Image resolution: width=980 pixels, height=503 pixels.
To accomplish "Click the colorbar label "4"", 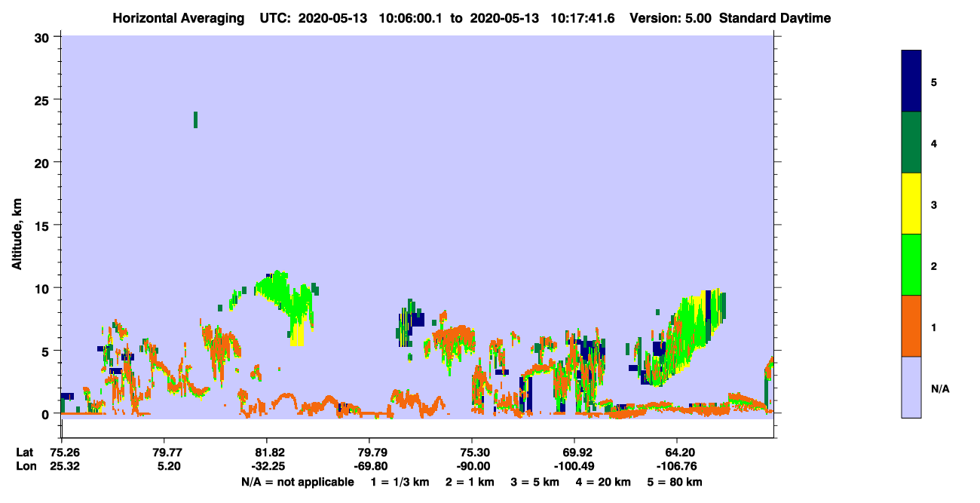I will pos(934,143).
